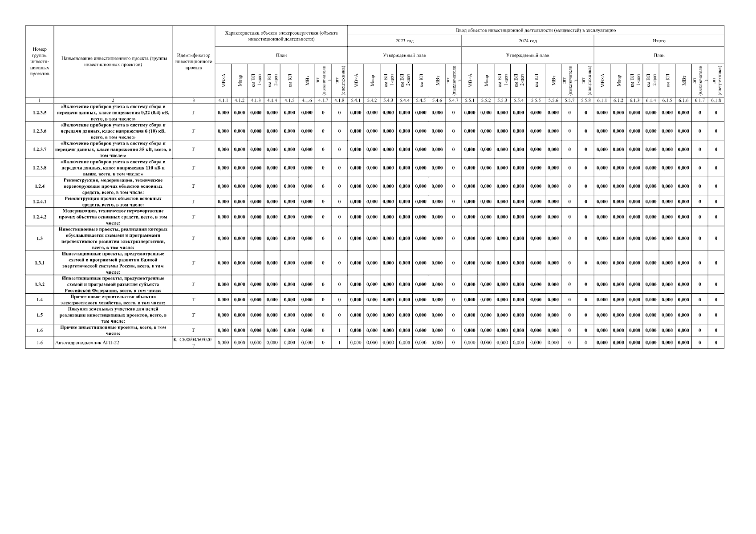Image resolution: width=756 pixels, height=534 pixels.
Task: Select the 'Итого' header cell
Action: 659,41
